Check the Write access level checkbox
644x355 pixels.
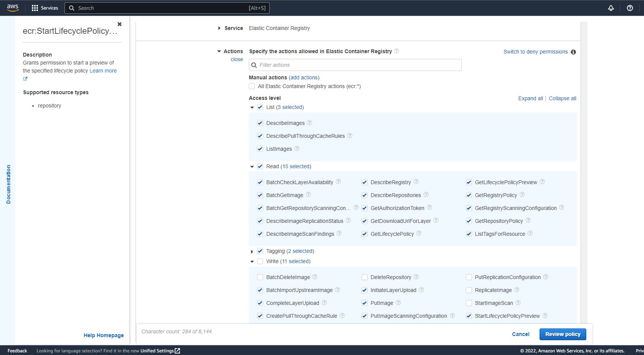[x=260, y=261]
